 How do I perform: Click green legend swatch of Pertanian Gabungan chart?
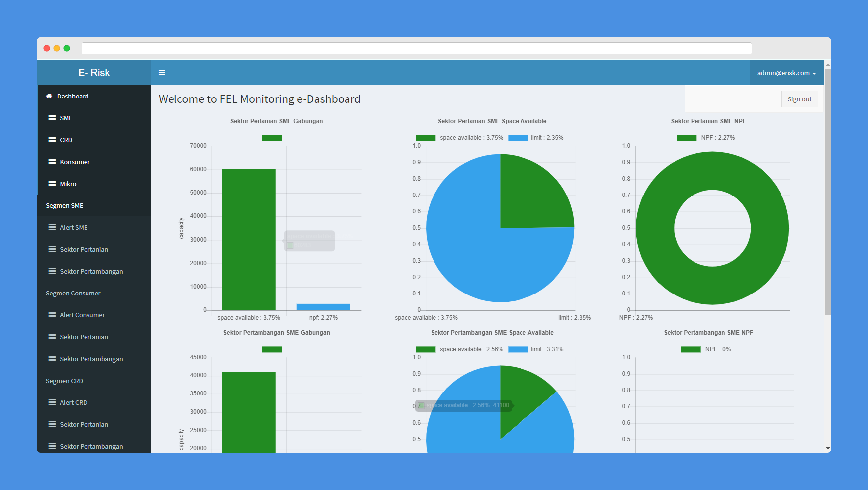tap(272, 138)
